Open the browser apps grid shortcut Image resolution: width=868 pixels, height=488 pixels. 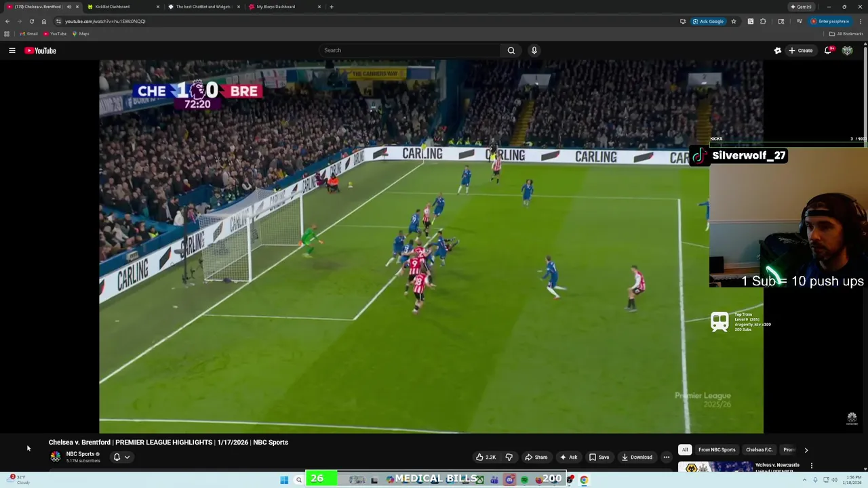(x=7, y=34)
